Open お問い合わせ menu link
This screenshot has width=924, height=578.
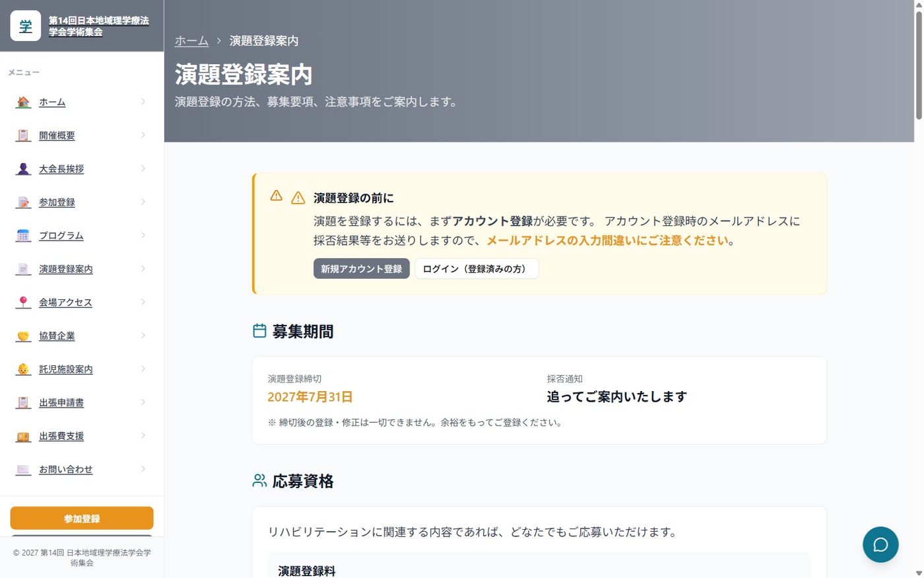(66, 469)
